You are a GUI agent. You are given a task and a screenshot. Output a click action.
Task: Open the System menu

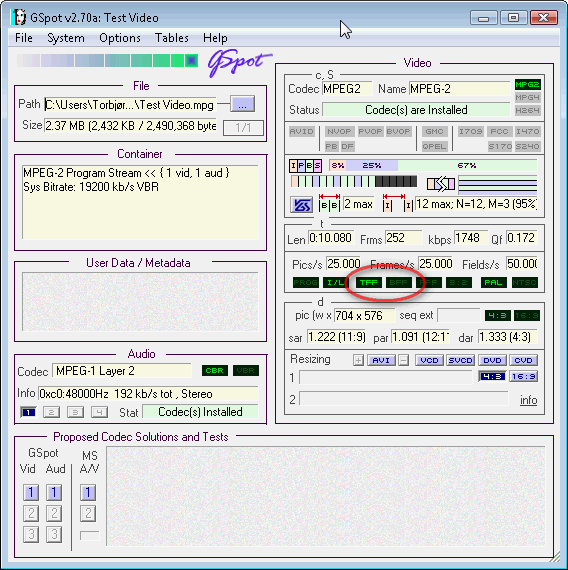click(66, 38)
